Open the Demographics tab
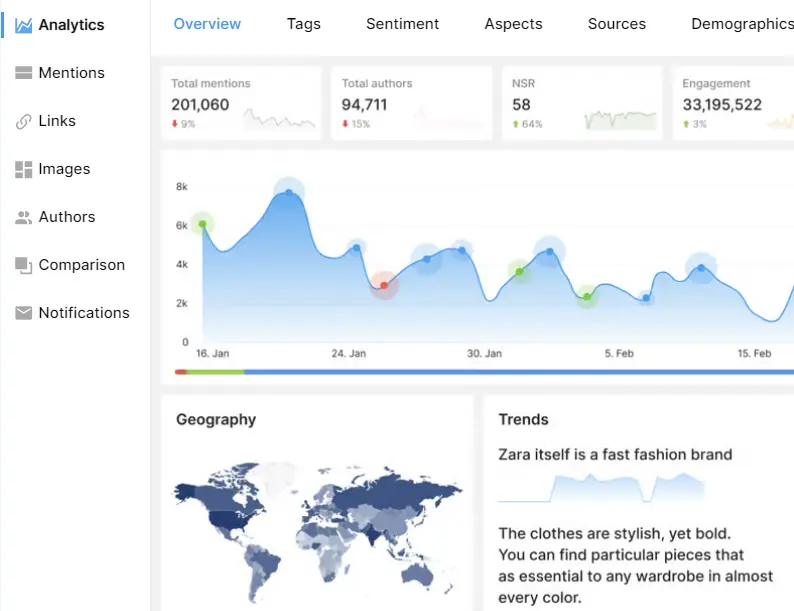 (742, 24)
